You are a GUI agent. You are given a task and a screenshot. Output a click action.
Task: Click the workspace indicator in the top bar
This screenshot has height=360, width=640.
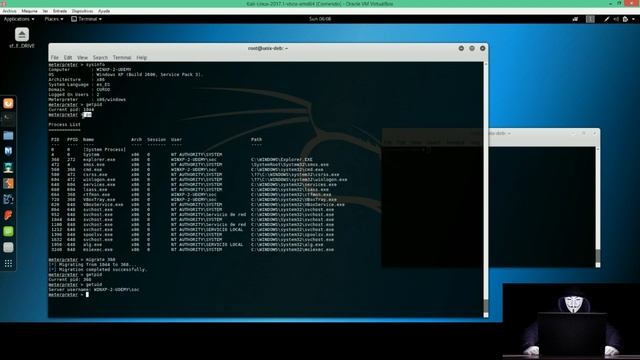pyautogui.click(x=590, y=19)
